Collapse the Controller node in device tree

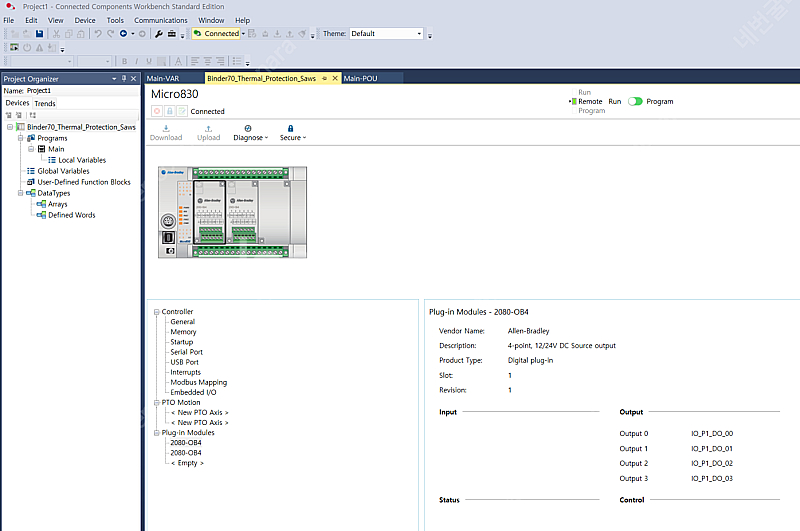[157, 312]
